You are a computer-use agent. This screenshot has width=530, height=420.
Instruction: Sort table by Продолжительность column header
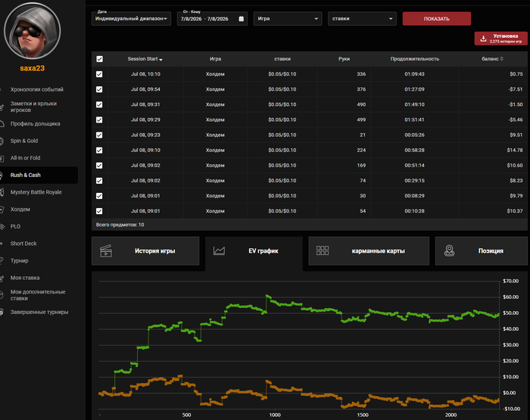pyautogui.click(x=415, y=59)
